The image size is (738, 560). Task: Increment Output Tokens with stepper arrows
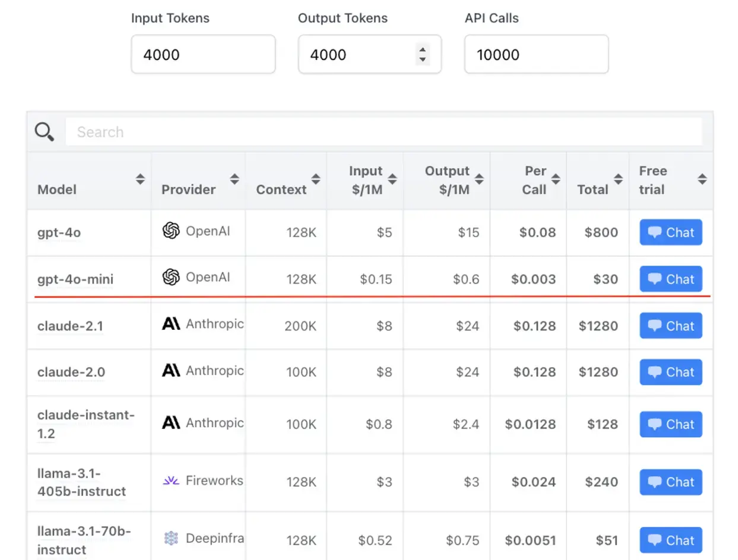coord(422,50)
